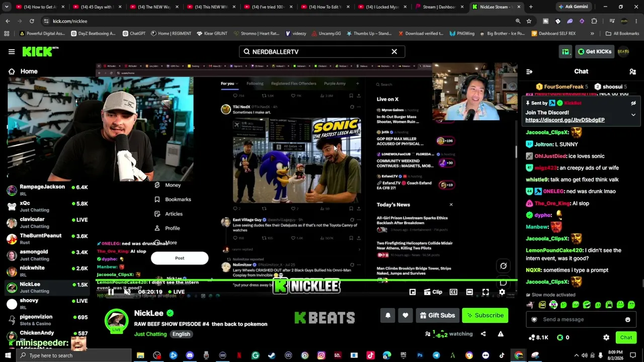Jump to LIVE in the player
Screen dimensions: 644x362
[177, 292]
